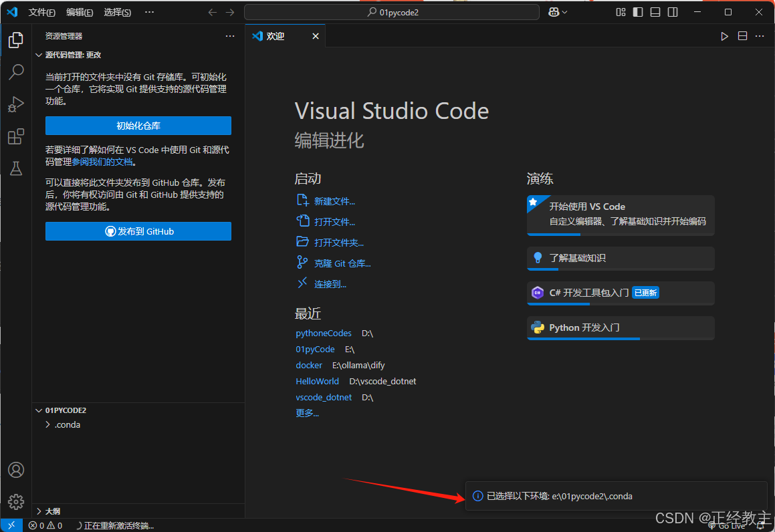Open the Explorer panel ellipsis menu
This screenshot has height=532, width=775.
click(x=230, y=36)
